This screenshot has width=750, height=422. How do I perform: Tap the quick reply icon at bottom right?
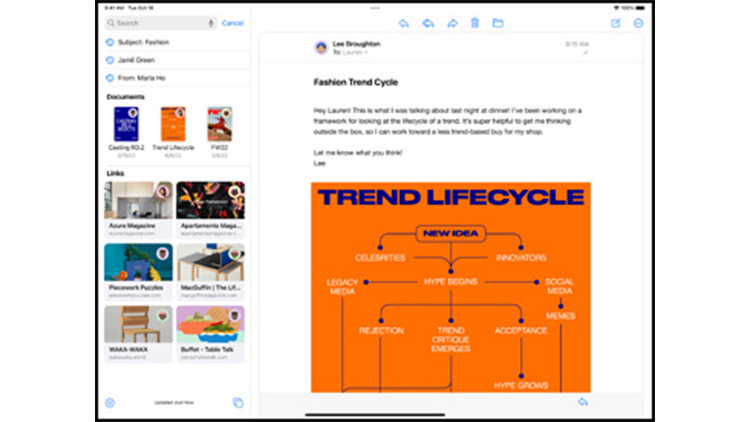click(x=582, y=402)
